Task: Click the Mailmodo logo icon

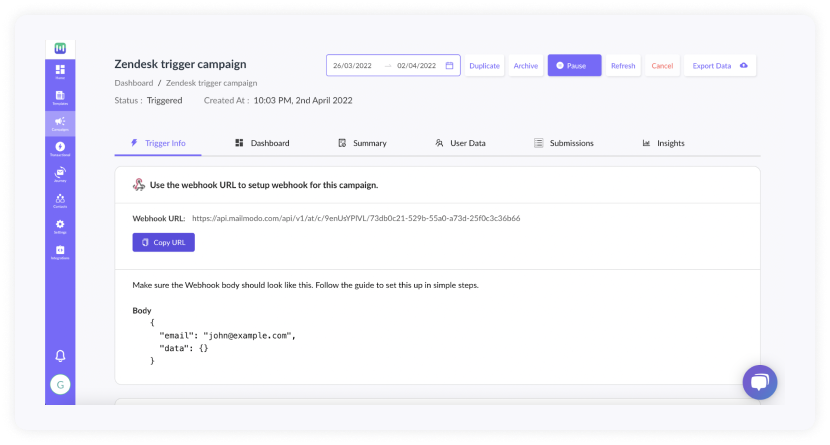Action: [60, 49]
